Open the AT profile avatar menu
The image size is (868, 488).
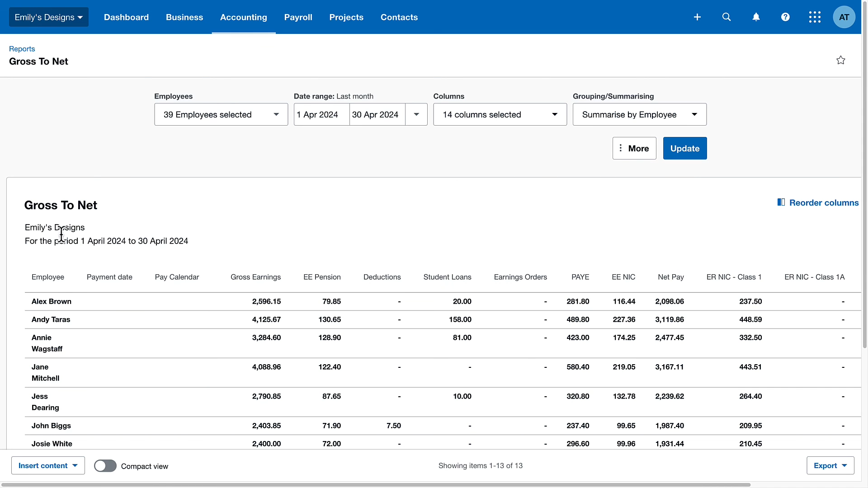[844, 17]
